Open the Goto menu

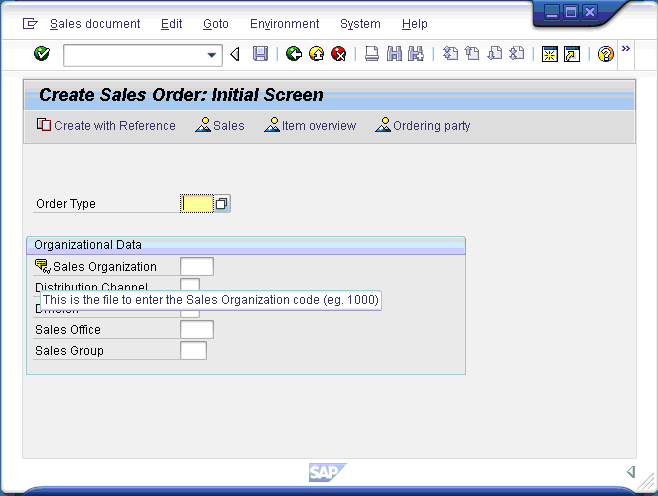pos(216,24)
